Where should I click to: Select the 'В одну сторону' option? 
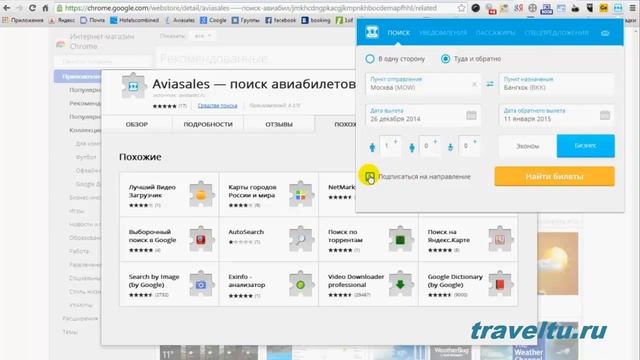[370, 59]
